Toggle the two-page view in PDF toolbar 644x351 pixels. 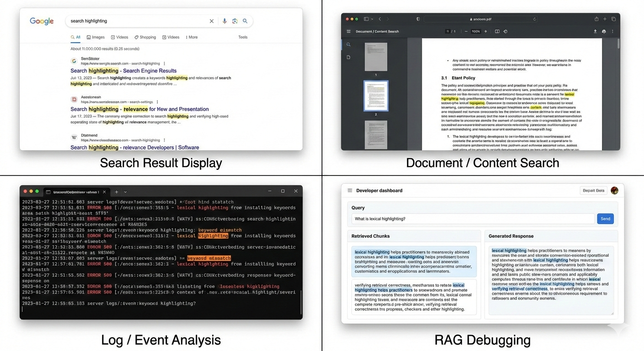tap(497, 32)
